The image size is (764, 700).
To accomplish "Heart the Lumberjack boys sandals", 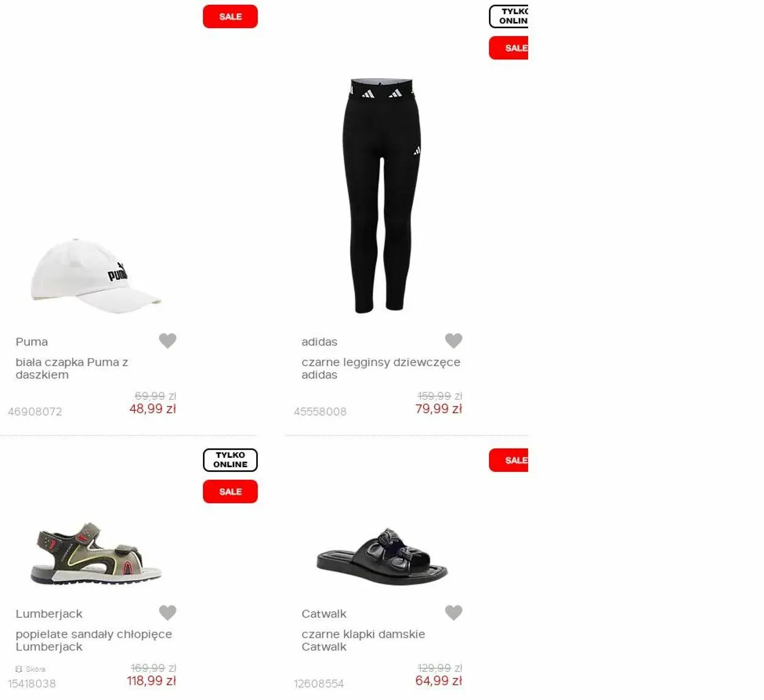I will point(167,613).
